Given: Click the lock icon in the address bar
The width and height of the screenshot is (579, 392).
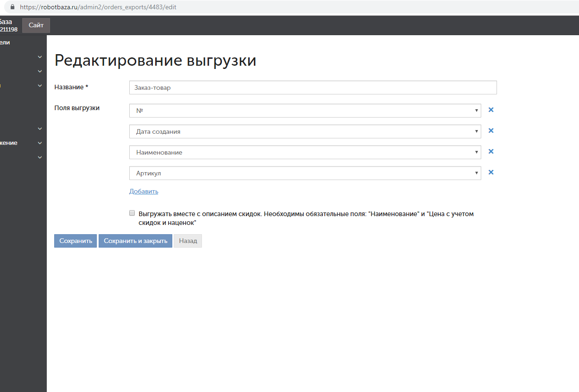Looking at the screenshot, I should click(12, 7).
